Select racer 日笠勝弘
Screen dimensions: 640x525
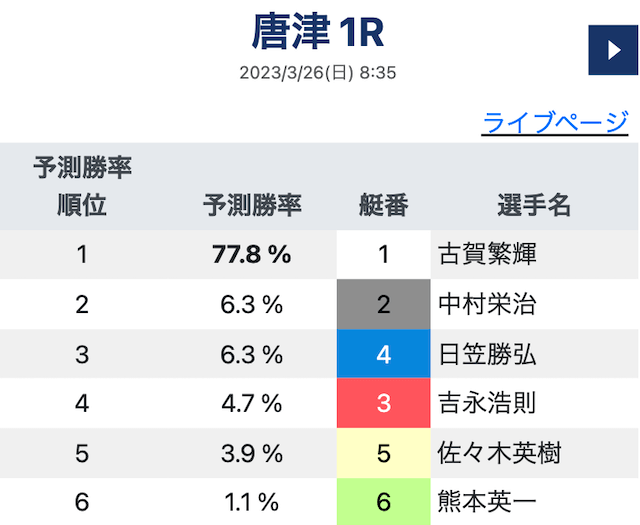pyautogui.click(x=487, y=354)
